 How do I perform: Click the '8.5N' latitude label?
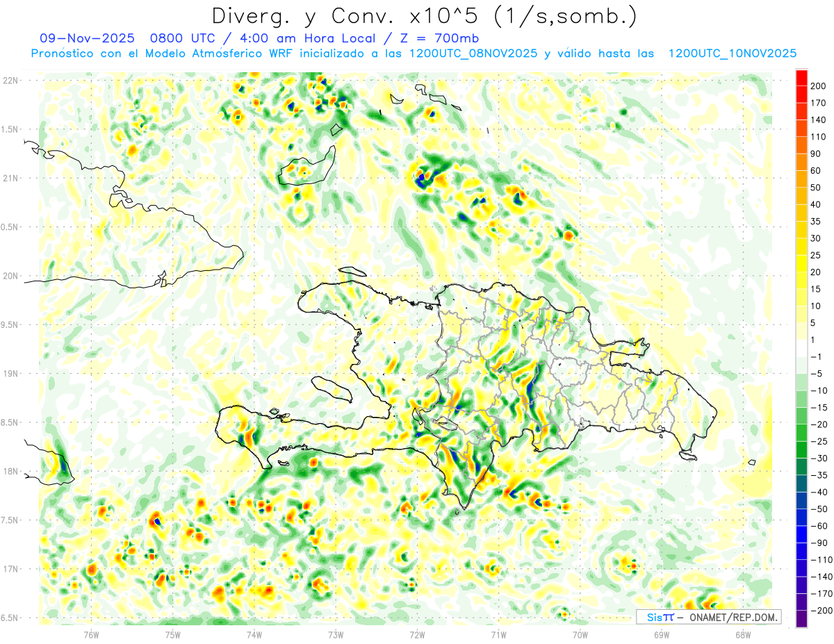(x=10, y=422)
